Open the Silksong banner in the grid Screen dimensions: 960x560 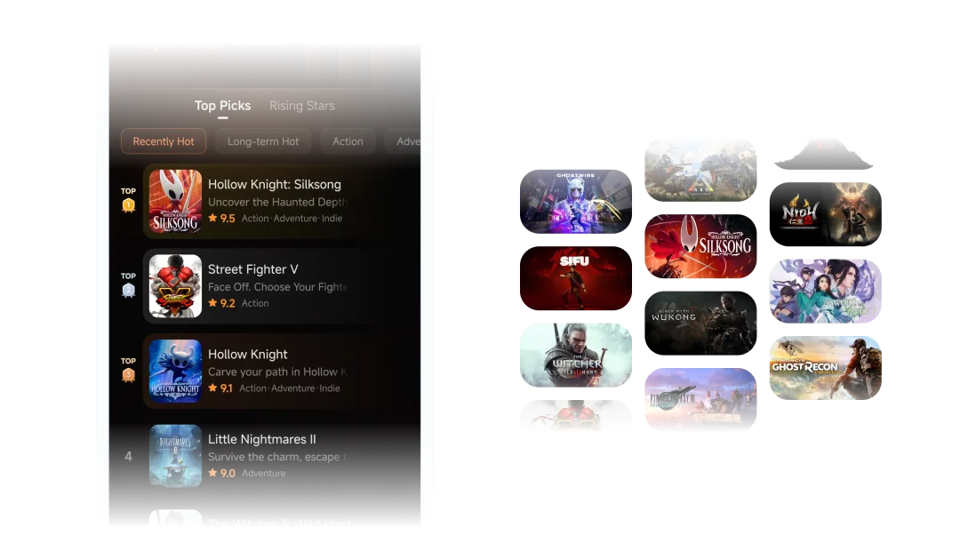coord(700,246)
